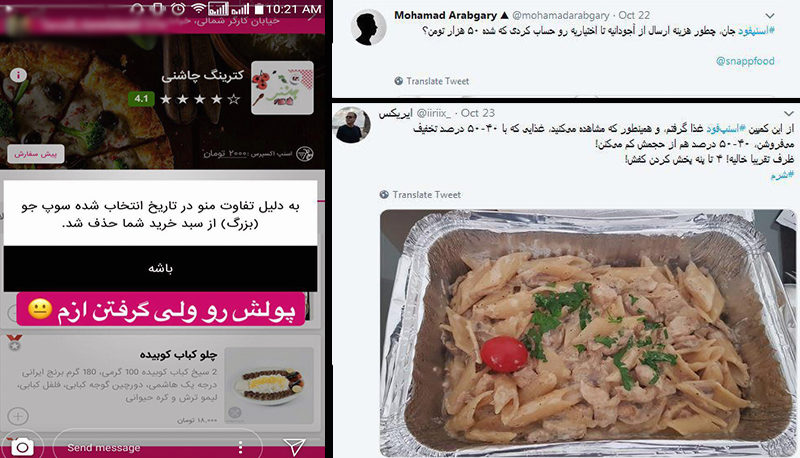
Task: Add chelo kabab koobideh with plus icon
Action: (x=18, y=416)
